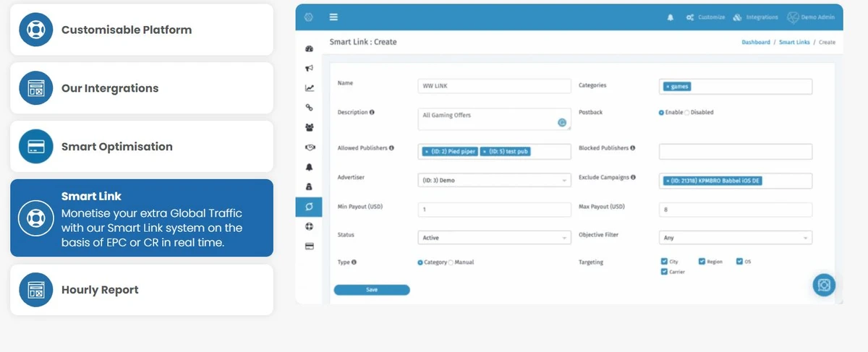Click the Blocked Publishers input field

click(x=736, y=152)
